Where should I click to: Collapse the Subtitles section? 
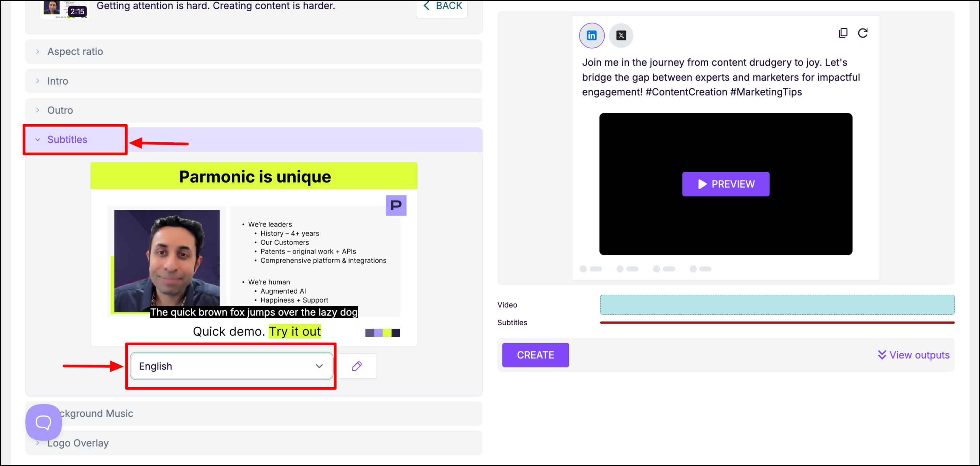pos(254,139)
